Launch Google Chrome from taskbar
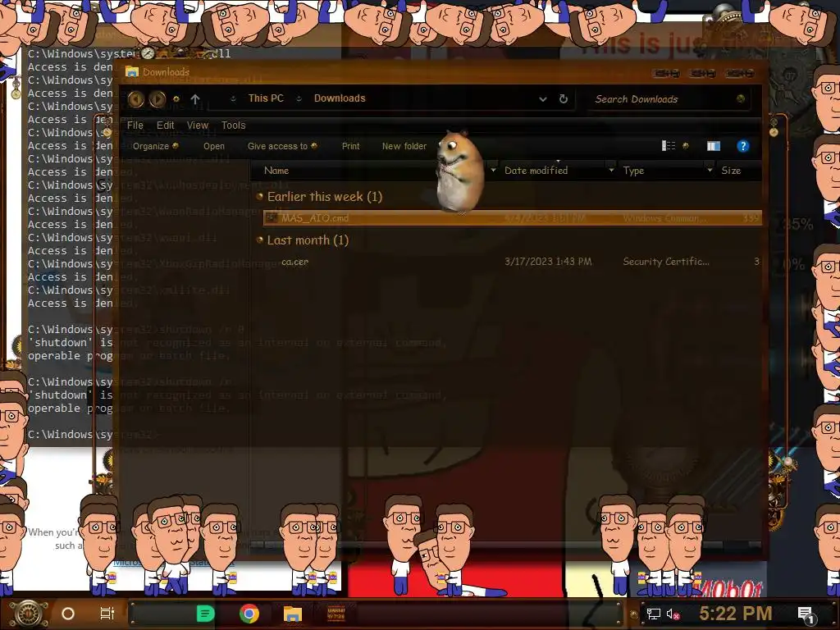This screenshot has width=840, height=630. coord(249,614)
